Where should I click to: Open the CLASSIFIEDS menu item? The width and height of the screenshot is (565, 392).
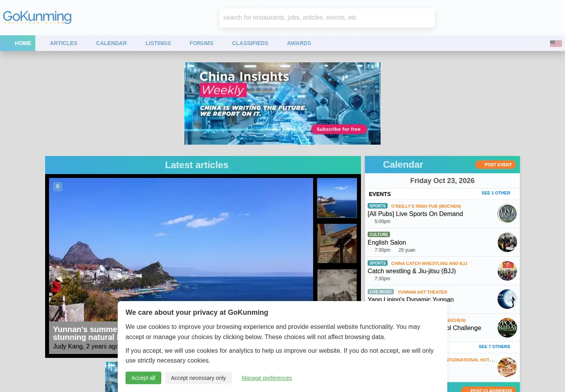point(250,43)
